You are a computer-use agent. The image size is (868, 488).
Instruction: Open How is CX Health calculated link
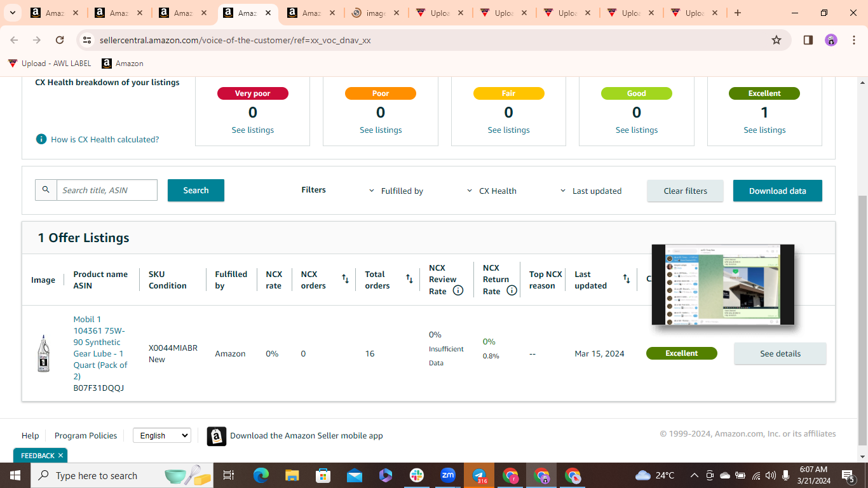click(105, 139)
